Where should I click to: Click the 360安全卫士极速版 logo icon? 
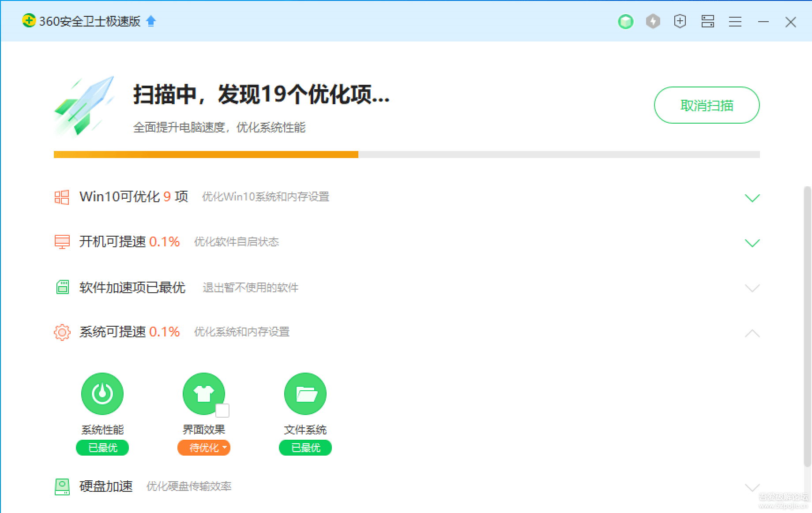(28, 21)
